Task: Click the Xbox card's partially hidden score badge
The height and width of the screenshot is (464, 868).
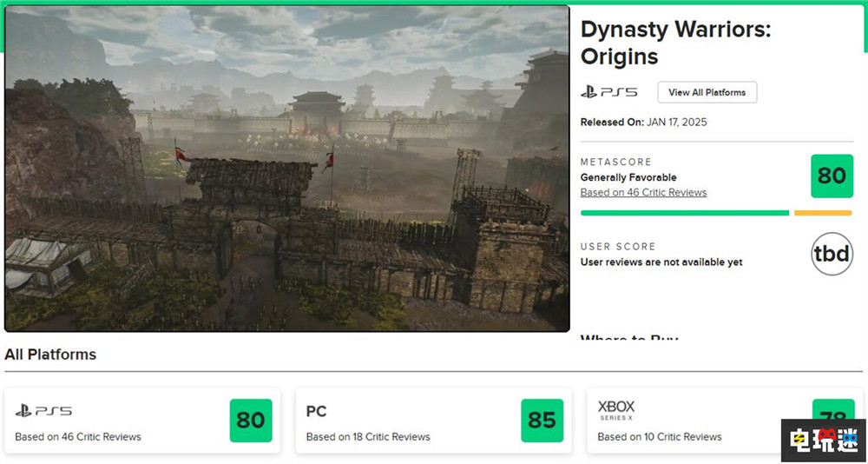Action: (x=832, y=410)
